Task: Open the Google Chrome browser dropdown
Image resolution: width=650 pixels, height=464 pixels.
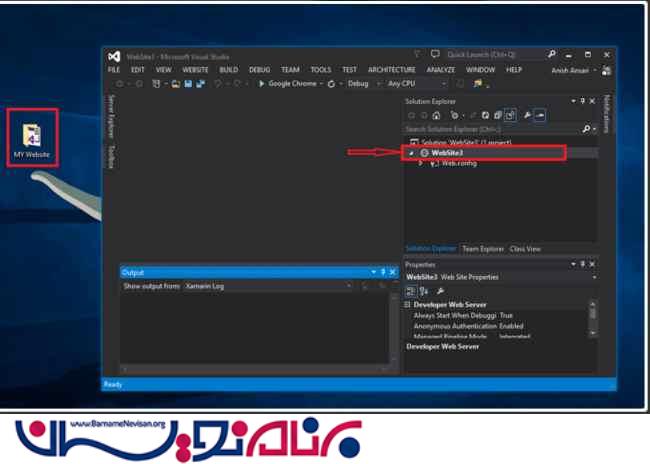Action: pyautogui.click(x=321, y=84)
